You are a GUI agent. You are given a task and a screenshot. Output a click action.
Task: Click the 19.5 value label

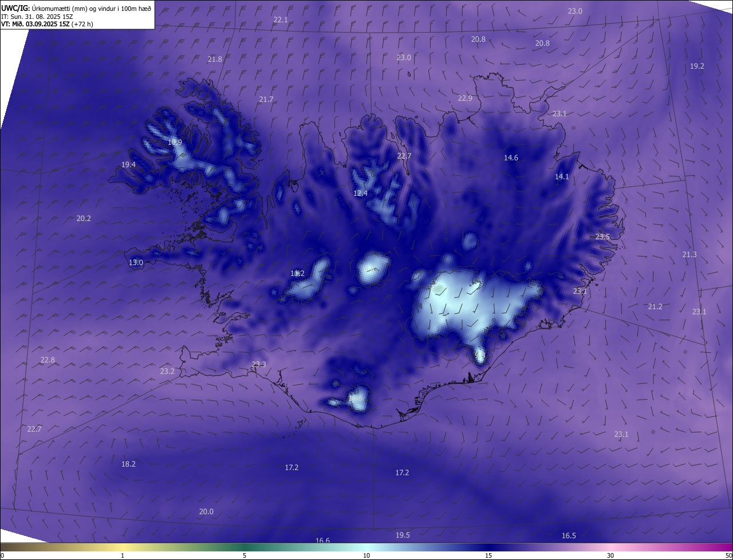(x=403, y=535)
